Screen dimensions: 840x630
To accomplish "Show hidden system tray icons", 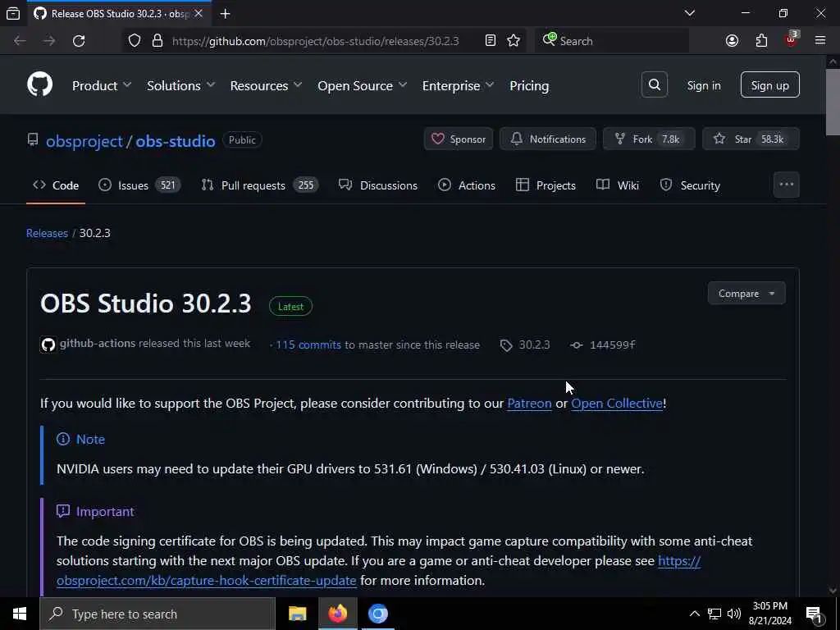I will (x=694, y=614).
